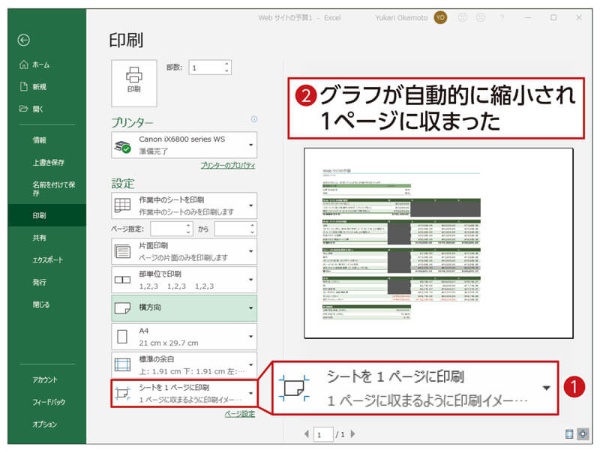Go to next page in preview
This screenshot has width=600, height=453.
click(353, 434)
